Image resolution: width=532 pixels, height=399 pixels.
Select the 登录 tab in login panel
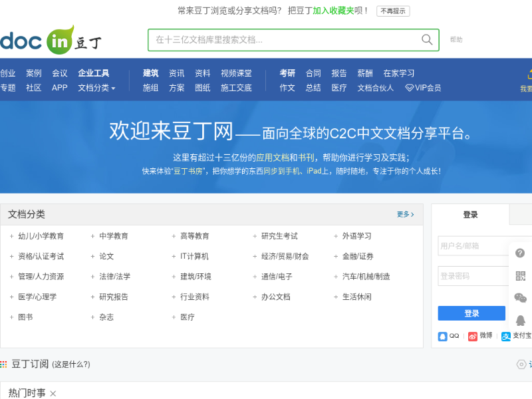click(x=470, y=214)
